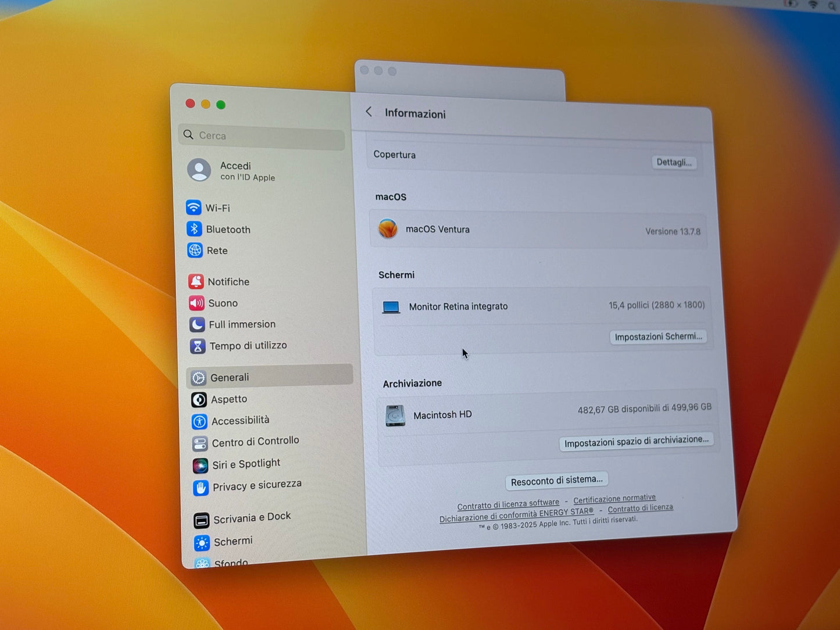The width and height of the screenshot is (840, 630).
Task: Open Impostazioni Schermi... button
Action: pyautogui.click(x=658, y=337)
